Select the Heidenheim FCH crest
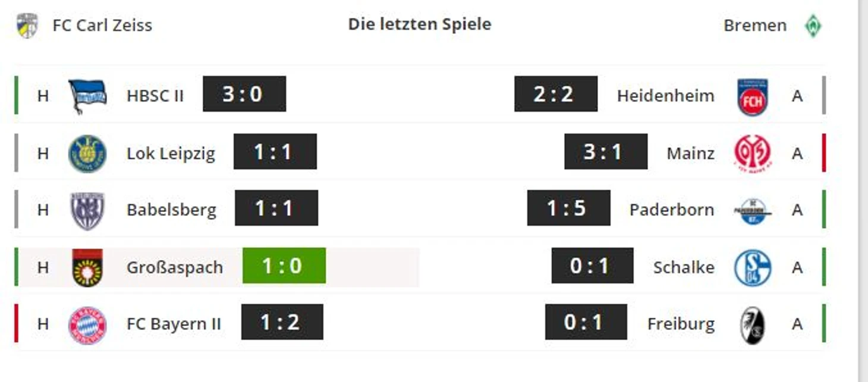This screenshot has width=868, height=382. click(753, 96)
